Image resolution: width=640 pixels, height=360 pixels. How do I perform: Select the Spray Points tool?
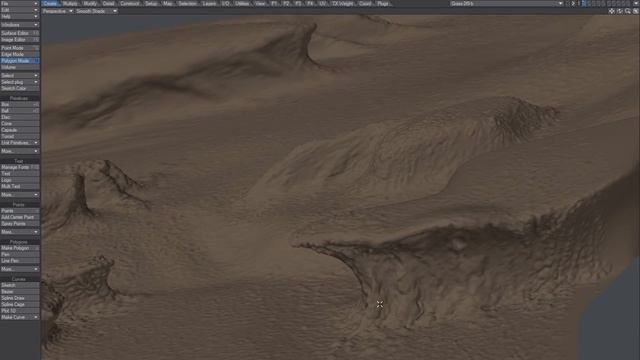pos(20,224)
